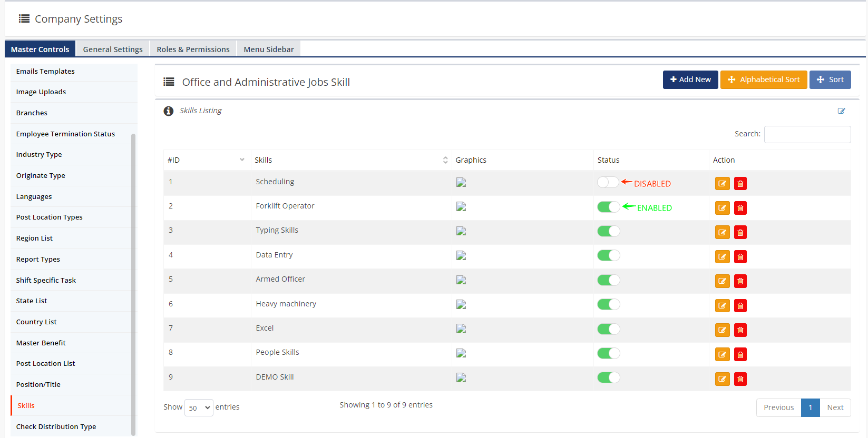Click the Alphabetical Sort button
The width and height of the screenshot is (868, 438).
(763, 79)
